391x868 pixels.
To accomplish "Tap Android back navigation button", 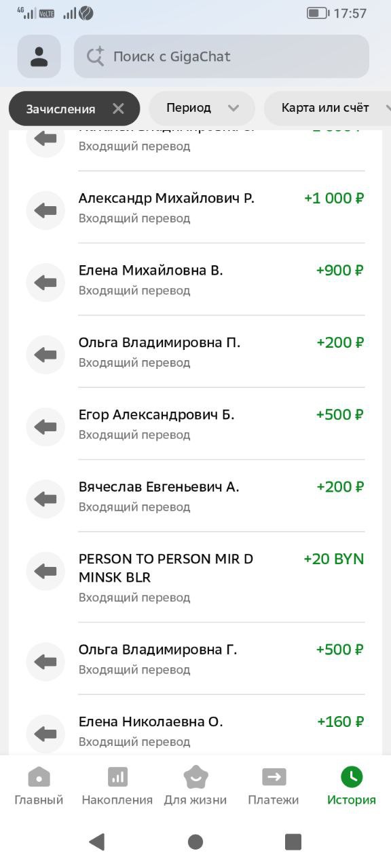I will click(x=97, y=842).
